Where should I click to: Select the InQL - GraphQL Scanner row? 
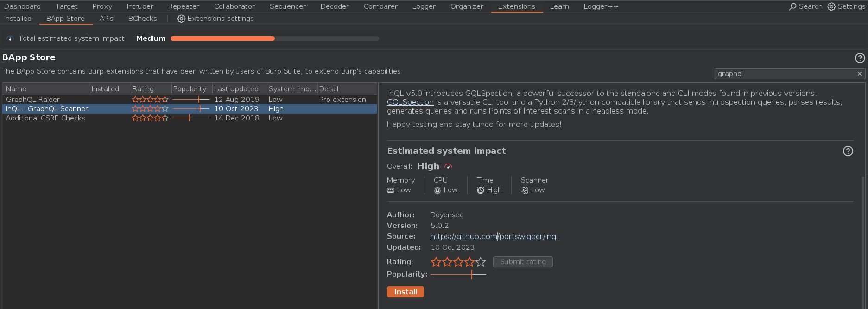190,109
